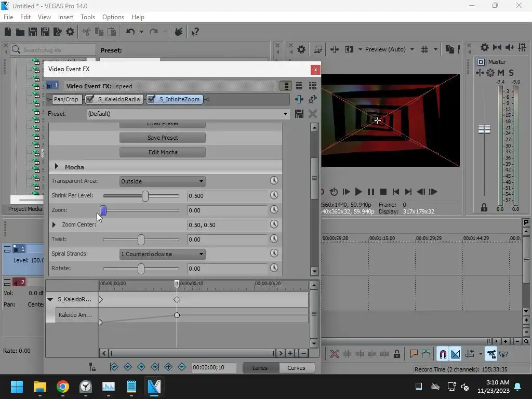Toggle Master fader lock channels icon

[484, 207]
